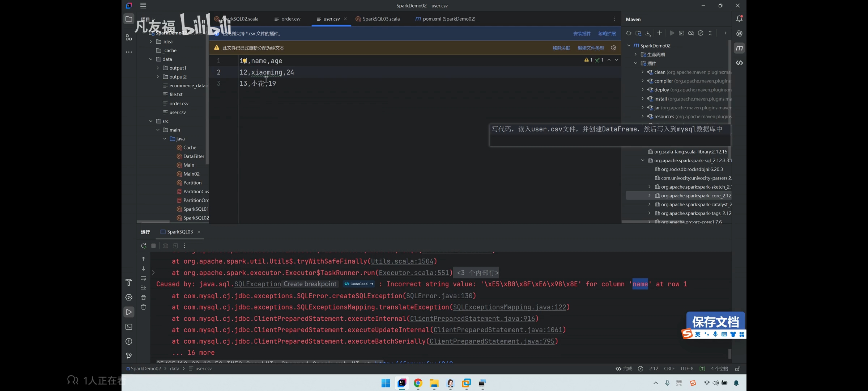
Task: Open the Terminal tool window
Action: [x=129, y=327]
